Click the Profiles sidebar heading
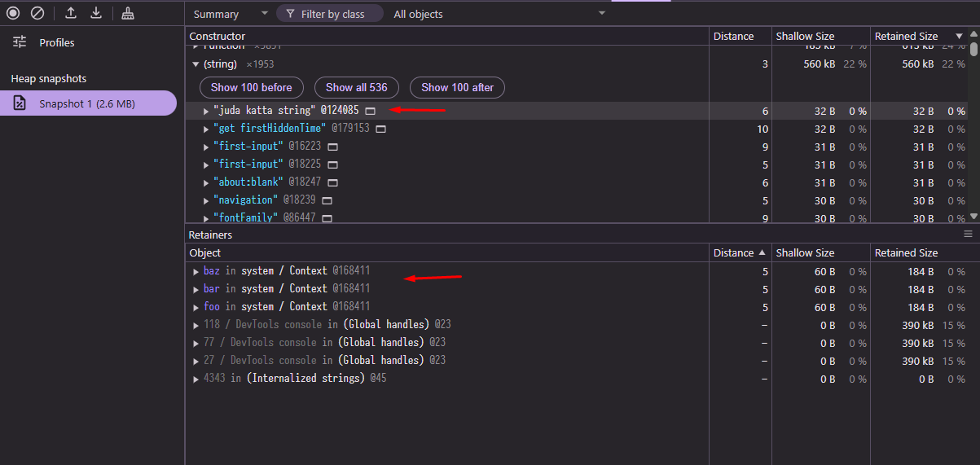980x465 pixels. (x=57, y=42)
